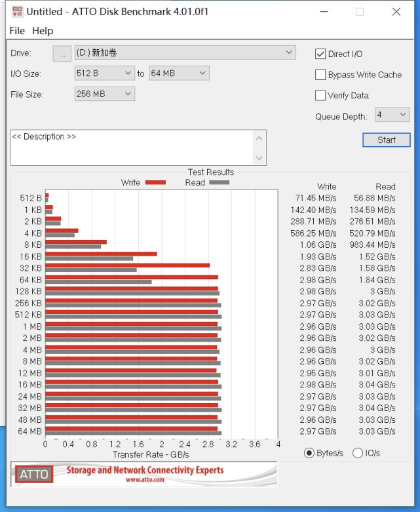Click the ATTO app icon in title bar
Screen dimensions: 420x512
[17, 12]
